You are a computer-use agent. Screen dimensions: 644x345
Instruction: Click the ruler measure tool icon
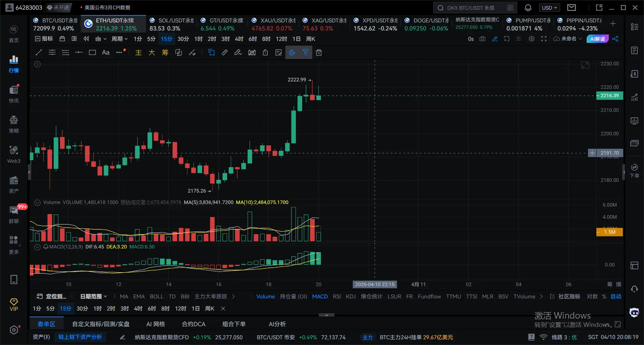click(225, 52)
